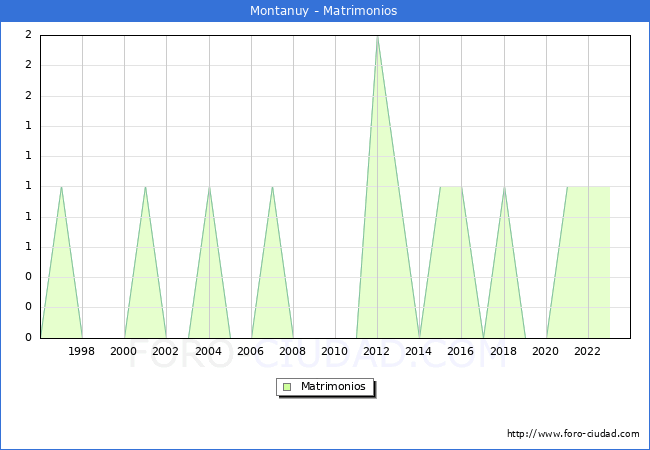The image size is (650, 450).
Task: Click the data peak at 2007
Action: [x=272, y=187]
